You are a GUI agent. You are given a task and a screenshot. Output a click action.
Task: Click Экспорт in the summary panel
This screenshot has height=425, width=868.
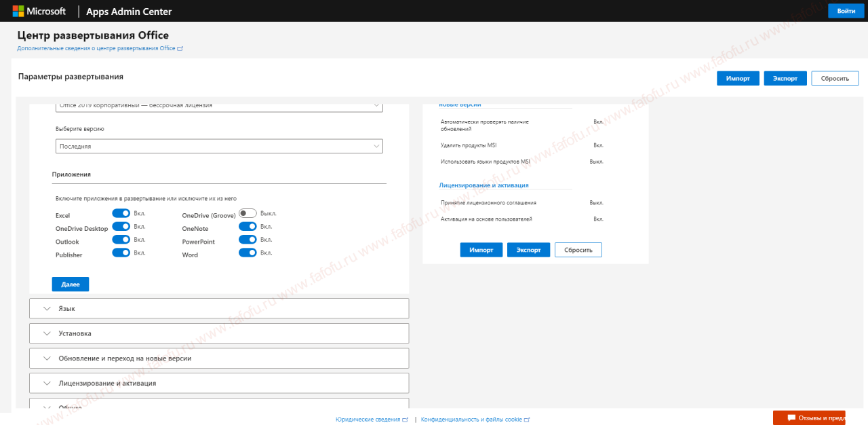(x=528, y=250)
